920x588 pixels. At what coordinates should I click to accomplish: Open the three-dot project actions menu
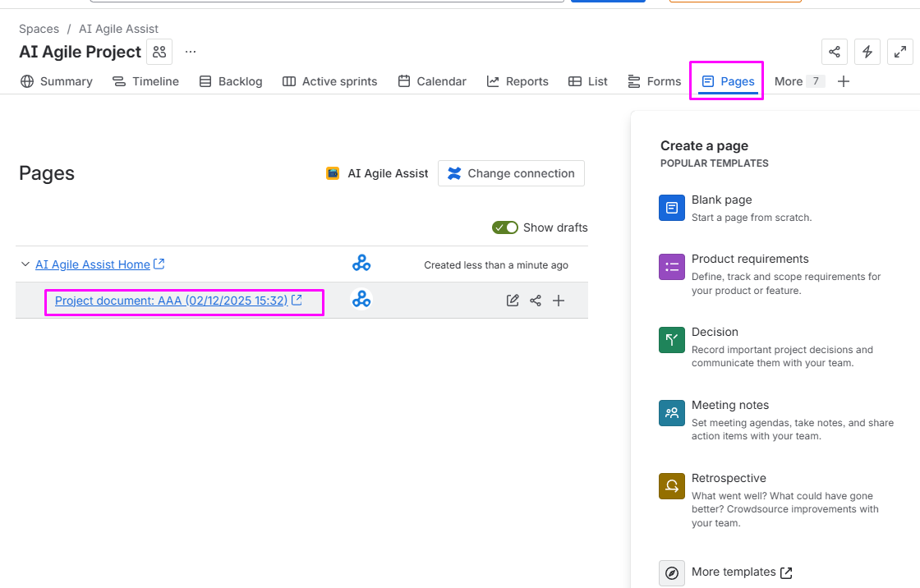point(191,52)
